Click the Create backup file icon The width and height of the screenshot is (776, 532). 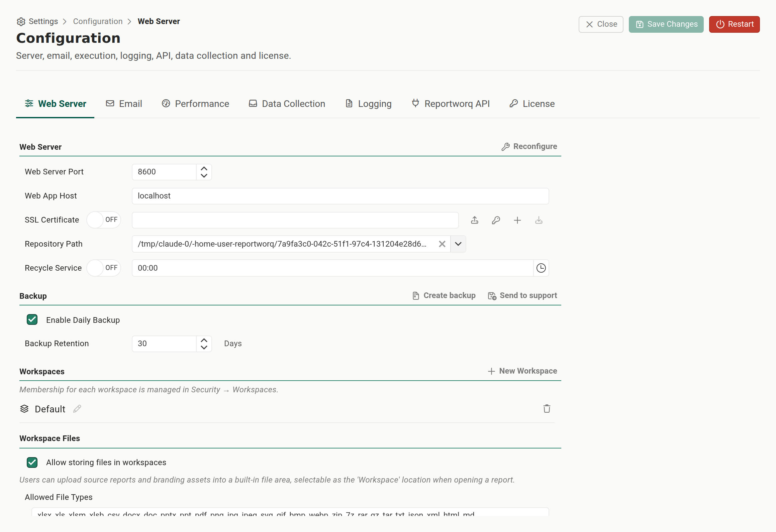pyautogui.click(x=416, y=296)
